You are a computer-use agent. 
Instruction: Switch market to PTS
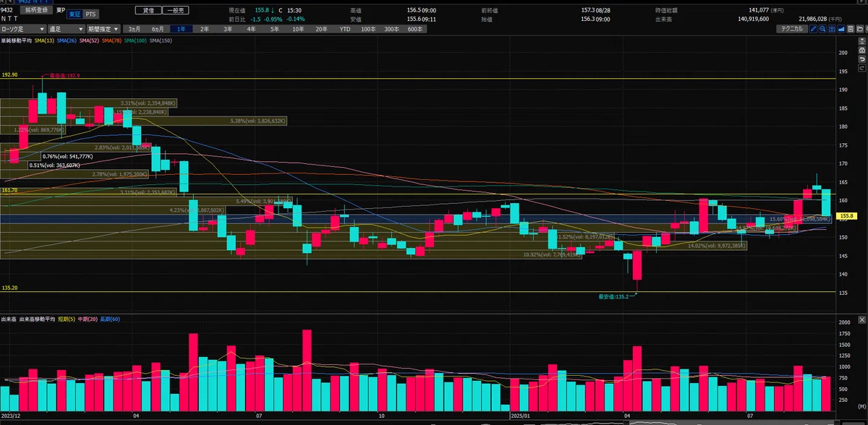pyautogui.click(x=90, y=14)
